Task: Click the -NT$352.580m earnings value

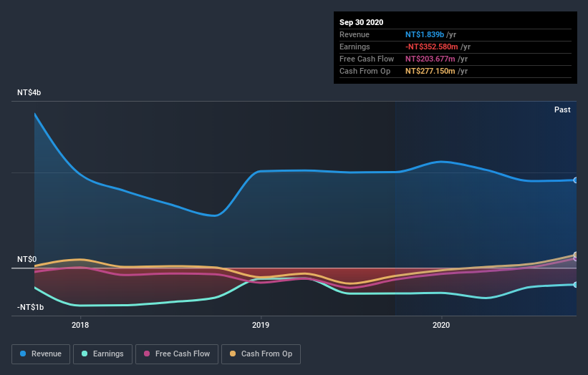Action: click(432, 47)
